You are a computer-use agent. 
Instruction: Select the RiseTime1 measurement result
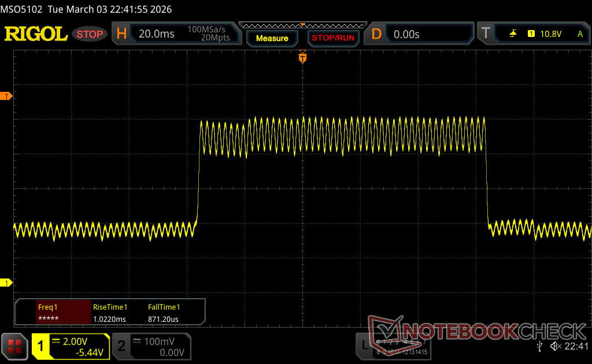(x=110, y=313)
